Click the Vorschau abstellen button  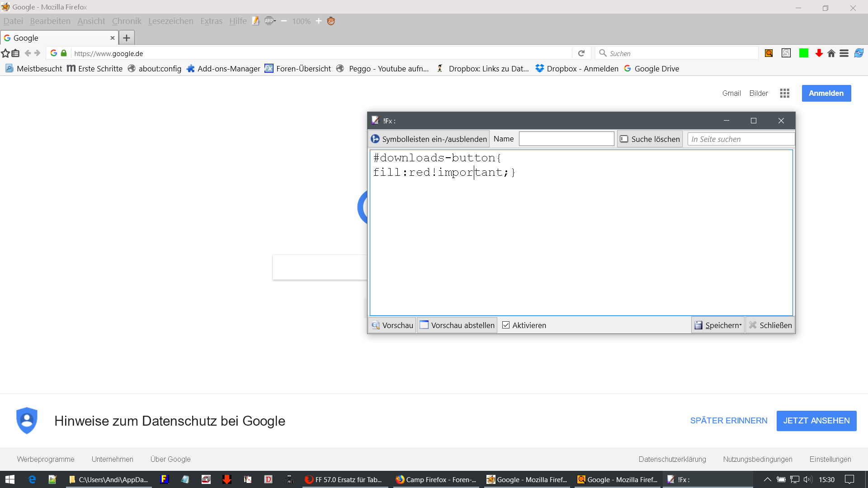click(457, 325)
